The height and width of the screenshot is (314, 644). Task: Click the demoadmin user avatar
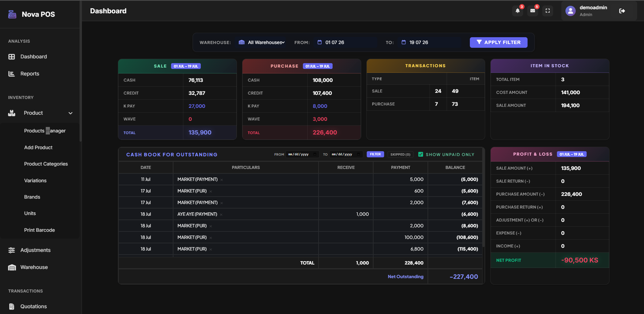[x=571, y=11]
